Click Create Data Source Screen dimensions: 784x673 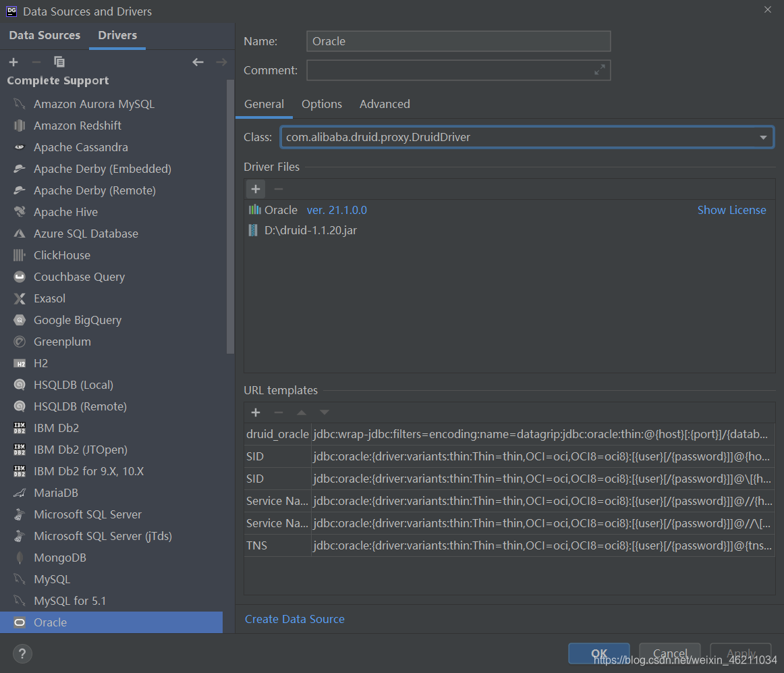tap(295, 619)
